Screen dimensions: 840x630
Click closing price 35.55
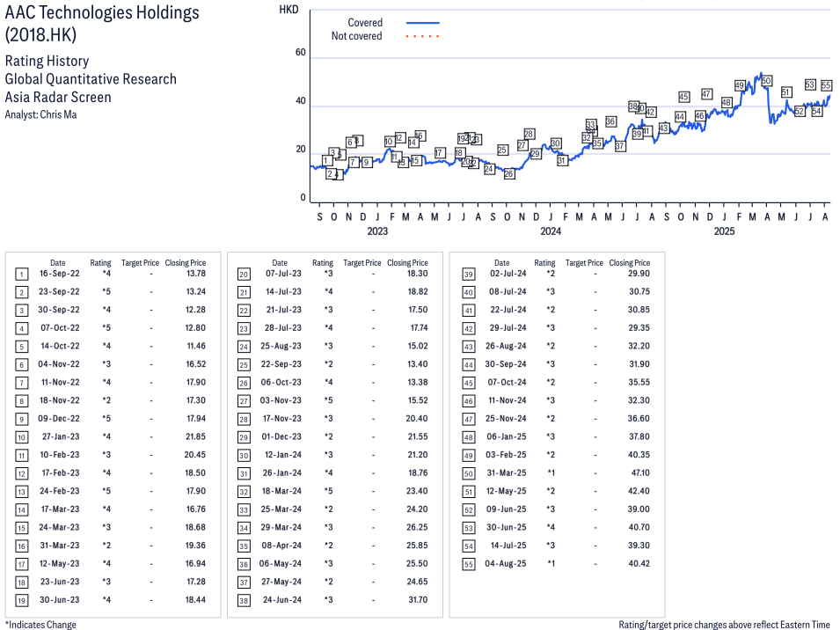tap(639, 383)
